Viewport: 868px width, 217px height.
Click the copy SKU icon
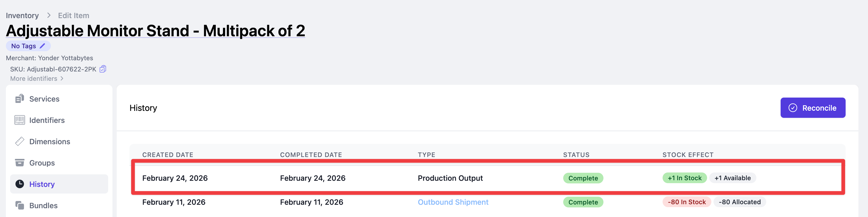coord(103,69)
